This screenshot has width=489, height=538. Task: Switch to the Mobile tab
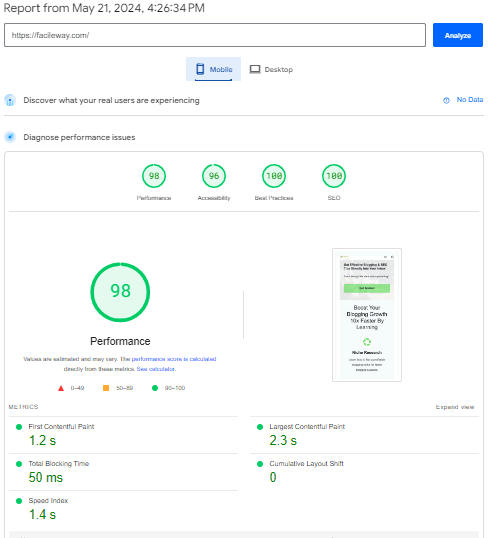coord(213,69)
